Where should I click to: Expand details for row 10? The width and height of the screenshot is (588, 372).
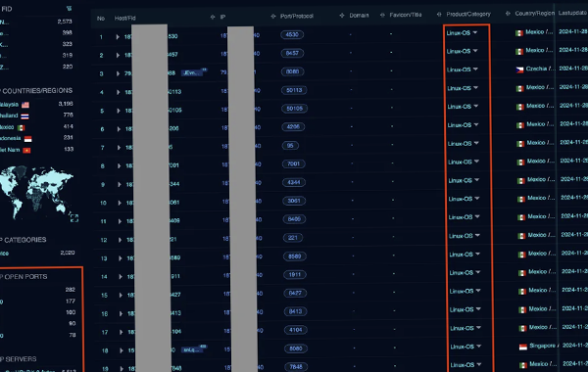pos(120,203)
